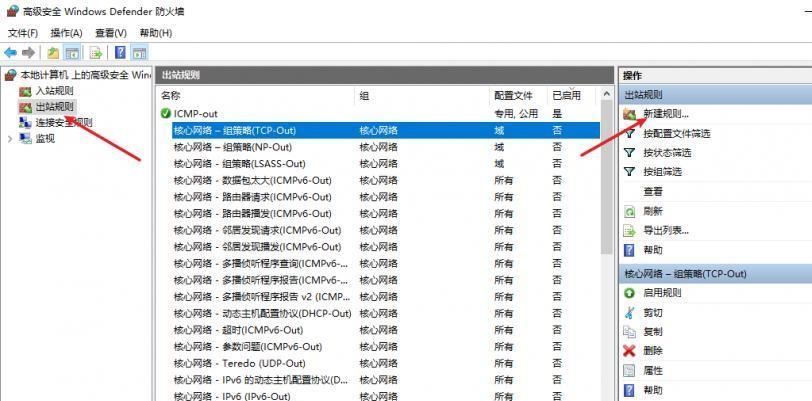The height and width of the screenshot is (401, 812).
Task: Select 监视 in the tree
Action: point(45,138)
